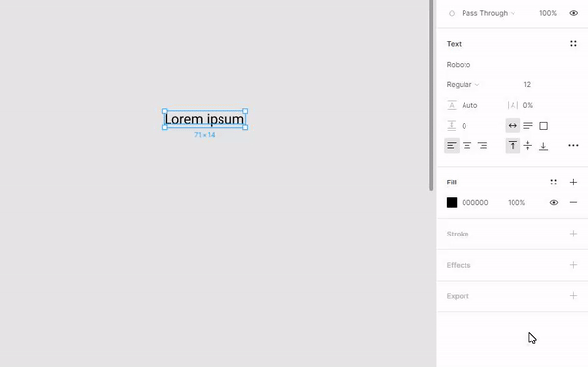Add a new fill with plus

pos(573,183)
